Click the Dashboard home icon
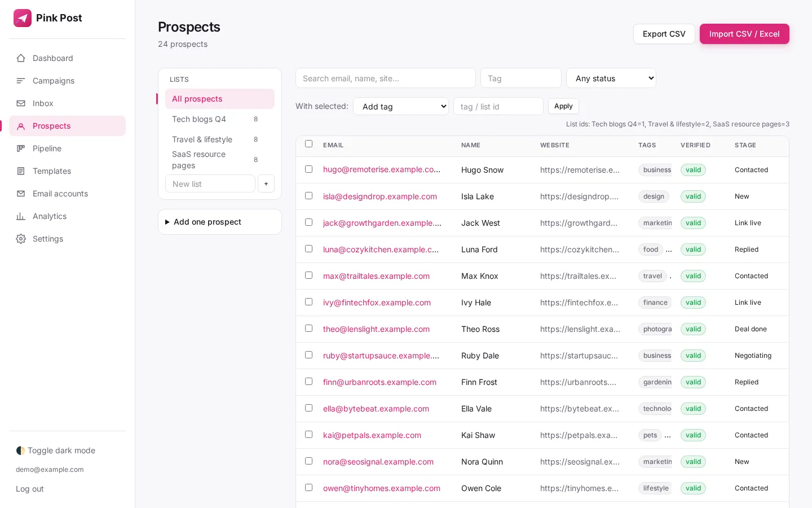Viewport: 812px width, 508px height. (x=21, y=58)
